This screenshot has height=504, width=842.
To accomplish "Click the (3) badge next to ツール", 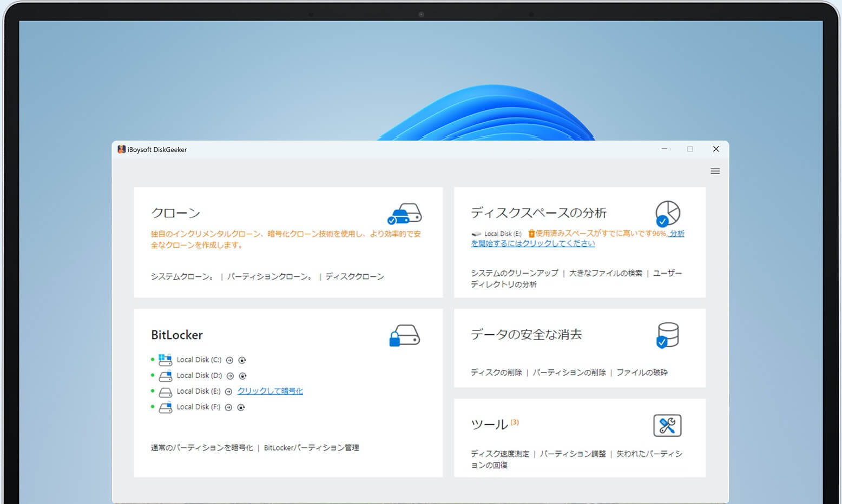I will (515, 422).
